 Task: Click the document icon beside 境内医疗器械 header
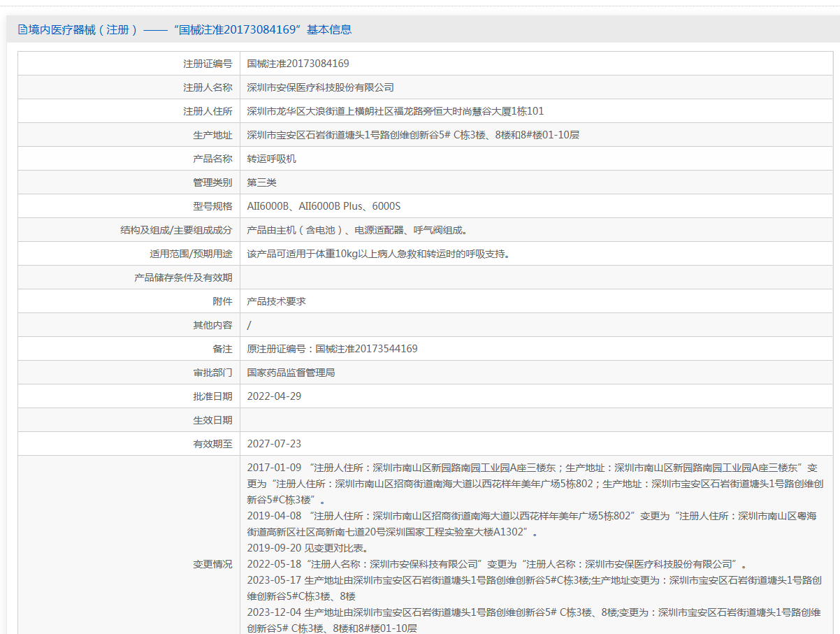click(x=22, y=29)
